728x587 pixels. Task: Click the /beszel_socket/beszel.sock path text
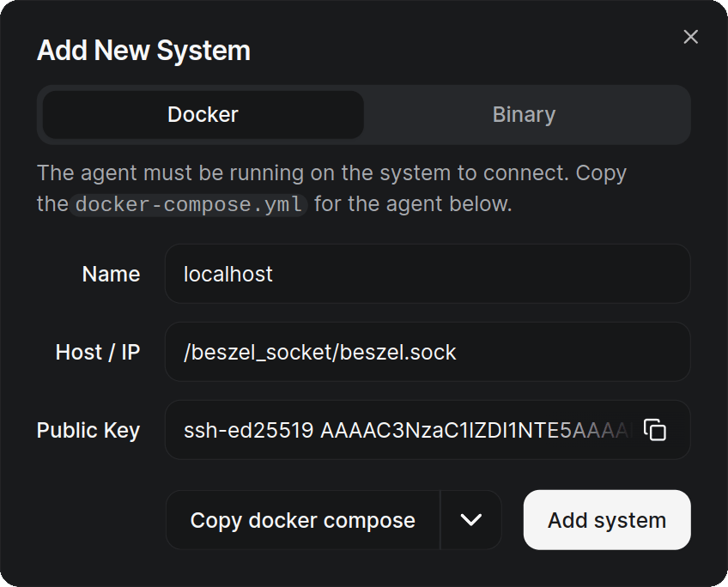[x=319, y=352]
